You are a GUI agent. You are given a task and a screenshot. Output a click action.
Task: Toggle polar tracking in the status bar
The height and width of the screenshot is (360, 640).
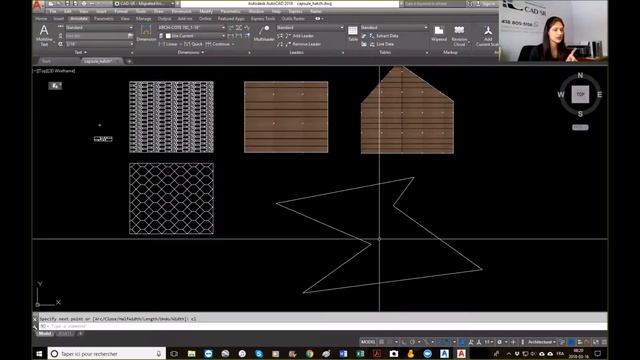pyautogui.click(x=412, y=342)
